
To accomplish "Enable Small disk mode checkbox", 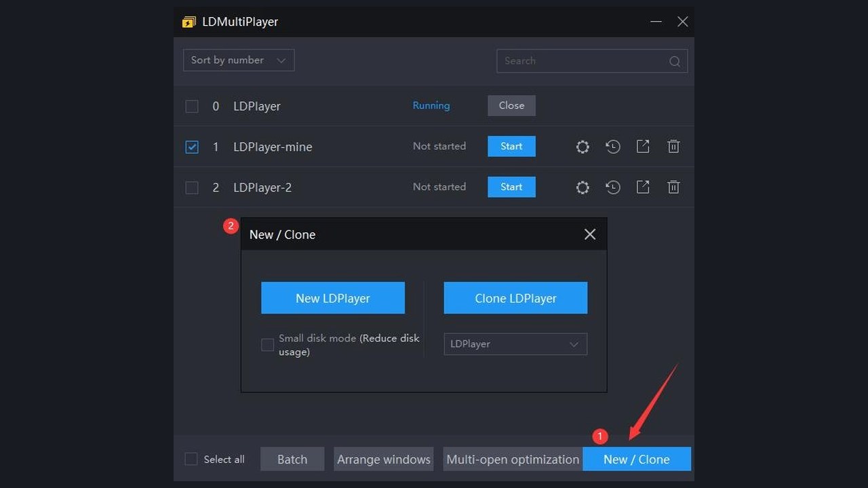I will click(268, 345).
